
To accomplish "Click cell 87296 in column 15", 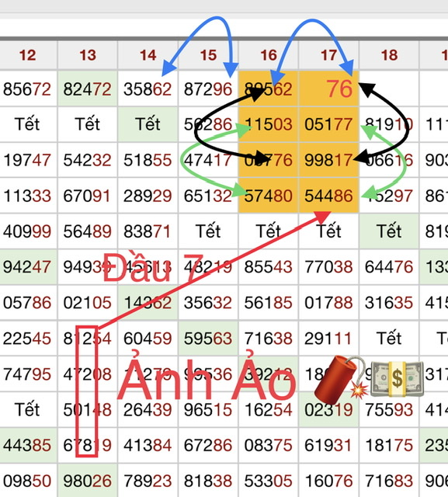I will coord(208,89).
